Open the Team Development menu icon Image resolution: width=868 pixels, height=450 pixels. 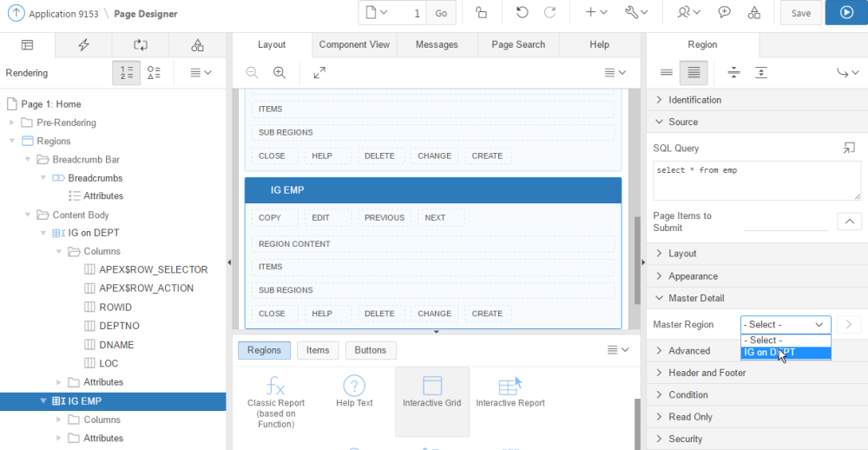pyautogui.click(x=689, y=13)
